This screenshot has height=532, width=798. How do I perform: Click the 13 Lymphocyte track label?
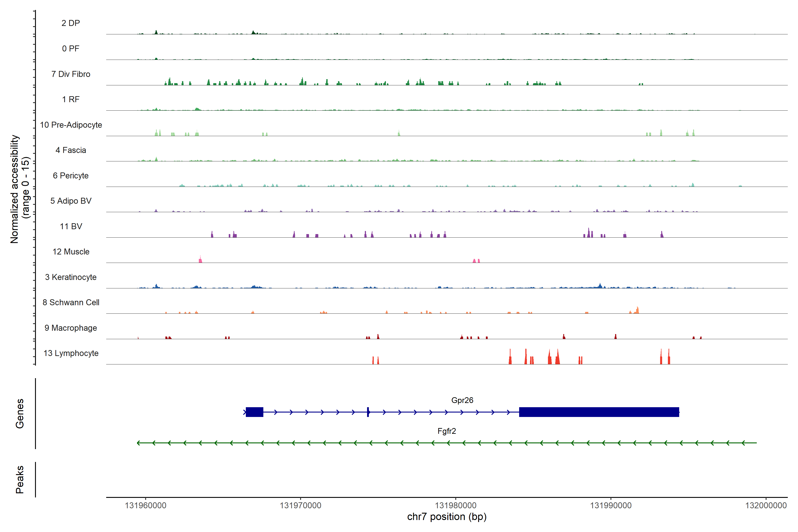pyautogui.click(x=71, y=353)
